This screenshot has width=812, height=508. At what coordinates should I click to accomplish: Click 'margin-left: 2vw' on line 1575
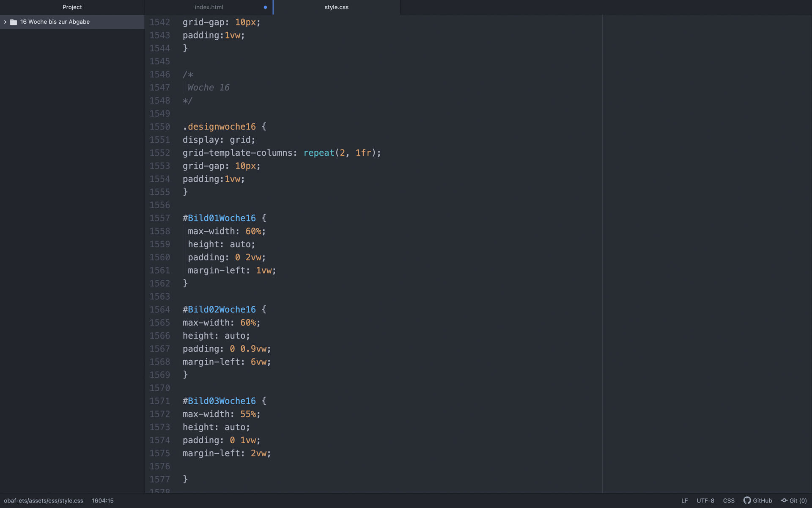(x=227, y=453)
